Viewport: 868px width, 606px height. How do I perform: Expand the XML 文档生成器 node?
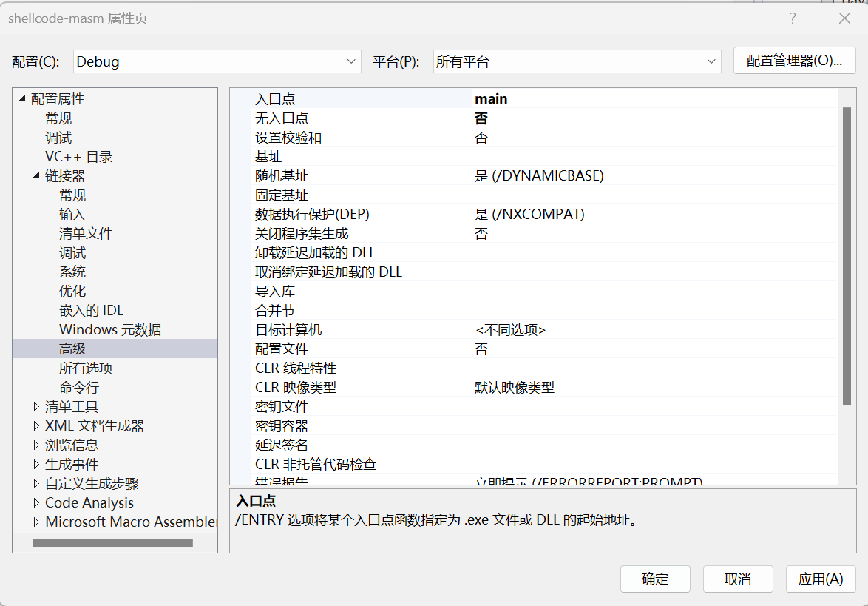[36, 426]
